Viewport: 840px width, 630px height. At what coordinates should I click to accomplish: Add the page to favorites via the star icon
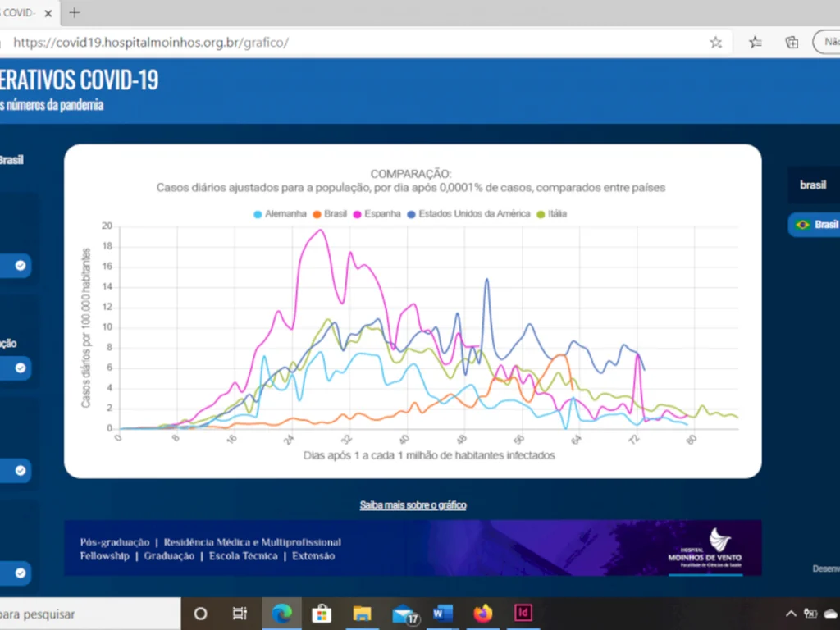[x=715, y=42]
